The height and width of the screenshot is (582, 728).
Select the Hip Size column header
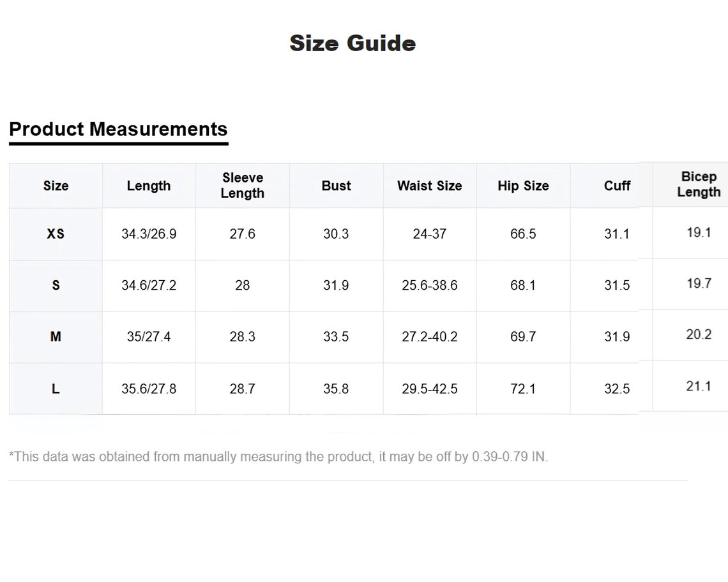coord(523,186)
